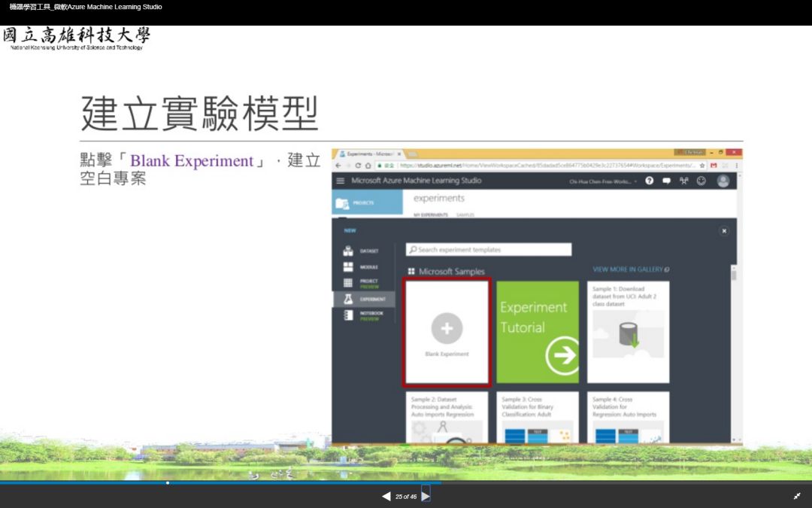Select the Experiments browser tab

tap(368, 154)
